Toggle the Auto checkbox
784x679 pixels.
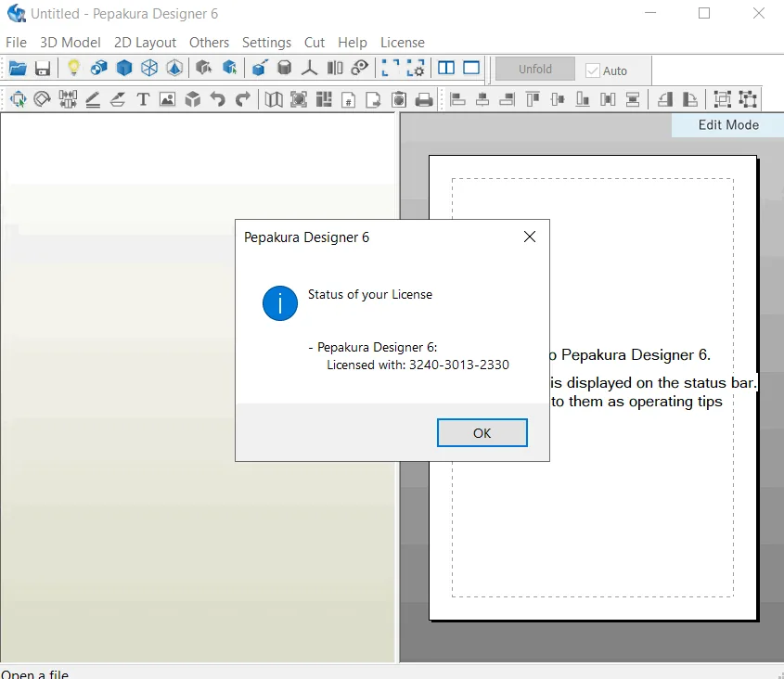(593, 70)
